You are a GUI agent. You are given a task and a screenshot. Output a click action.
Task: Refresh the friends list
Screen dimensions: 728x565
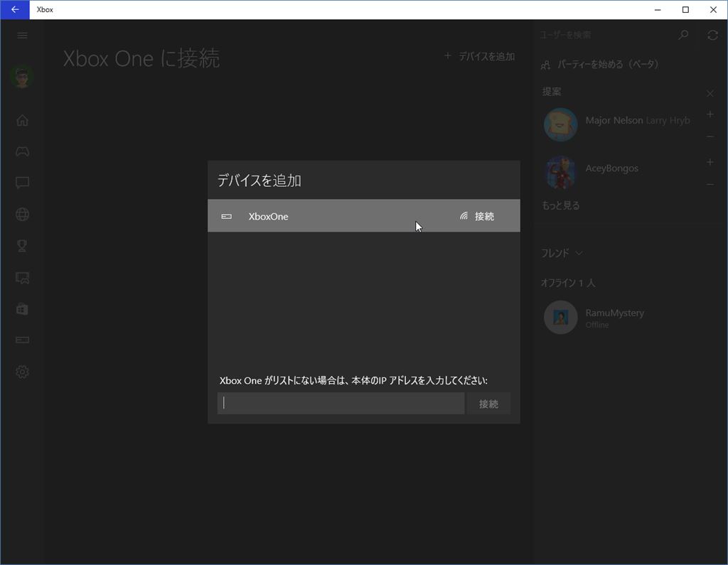[x=712, y=36]
